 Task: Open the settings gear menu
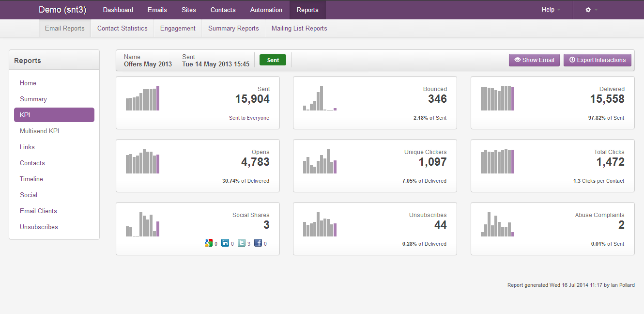[591, 10]
